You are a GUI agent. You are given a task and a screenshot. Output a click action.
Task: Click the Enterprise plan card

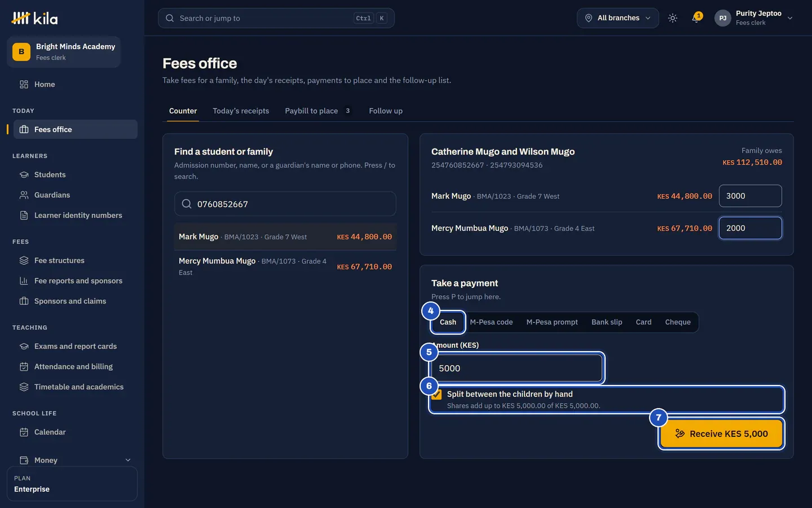click(x=72, y=484)
